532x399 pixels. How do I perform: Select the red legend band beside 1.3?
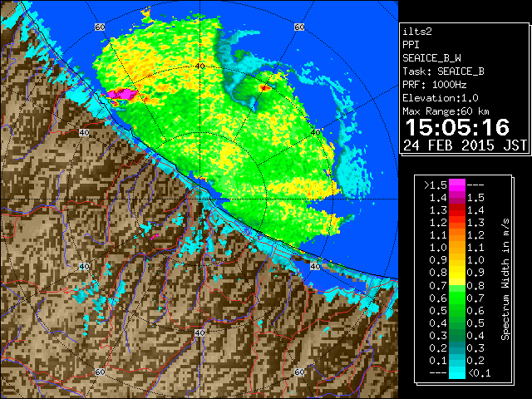456,210
